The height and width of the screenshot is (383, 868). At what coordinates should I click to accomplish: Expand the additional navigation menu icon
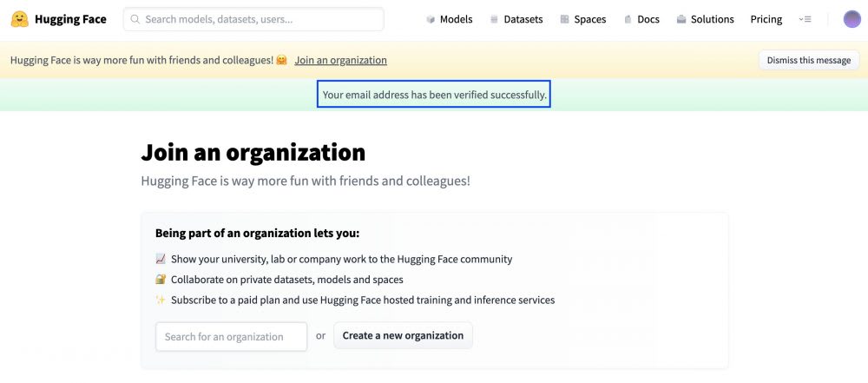(x=805, y=19)
